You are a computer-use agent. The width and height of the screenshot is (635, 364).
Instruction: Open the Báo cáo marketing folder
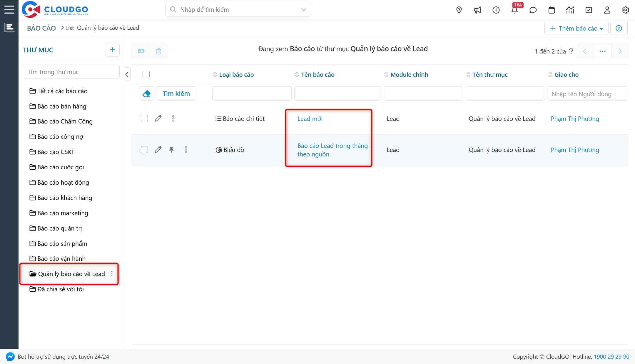pos(63,213)
